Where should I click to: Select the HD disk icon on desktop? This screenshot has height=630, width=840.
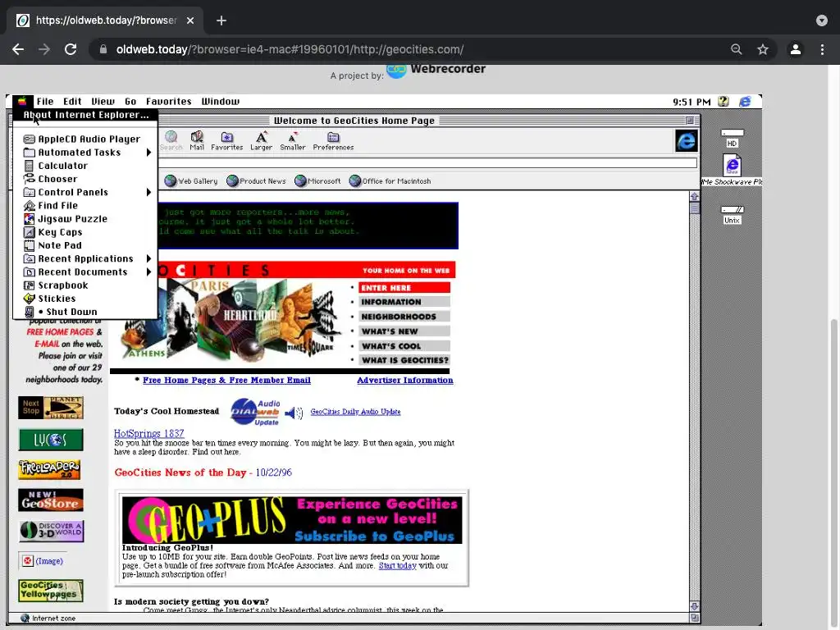click(x=732, y=138)
